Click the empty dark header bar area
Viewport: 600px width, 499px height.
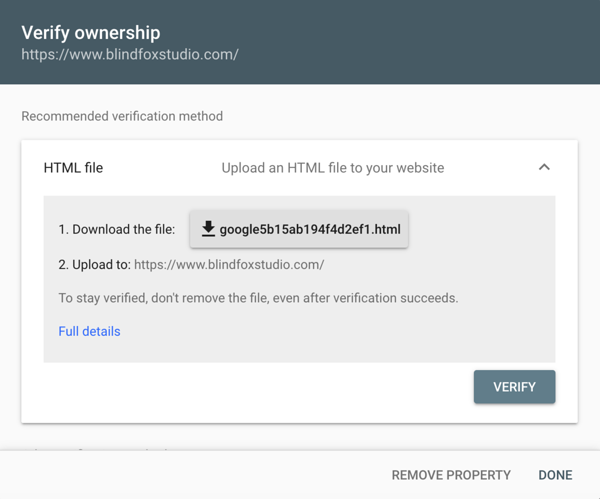click(421, 42)
